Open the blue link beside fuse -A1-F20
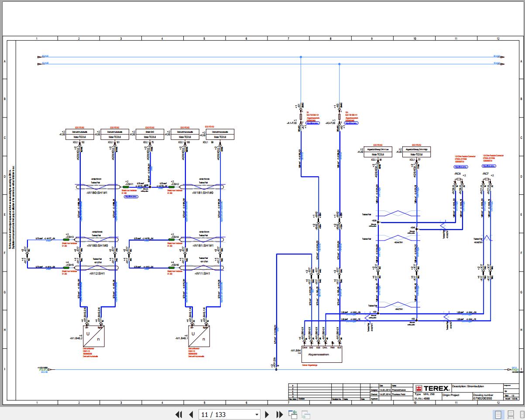Screen dimensions: 525x420 pos(313,124)
